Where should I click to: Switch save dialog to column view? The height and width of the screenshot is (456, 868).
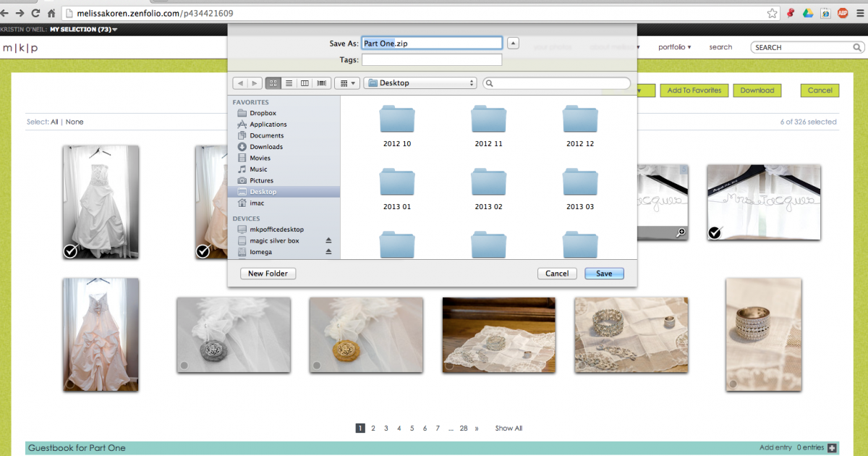pos(305,83)
